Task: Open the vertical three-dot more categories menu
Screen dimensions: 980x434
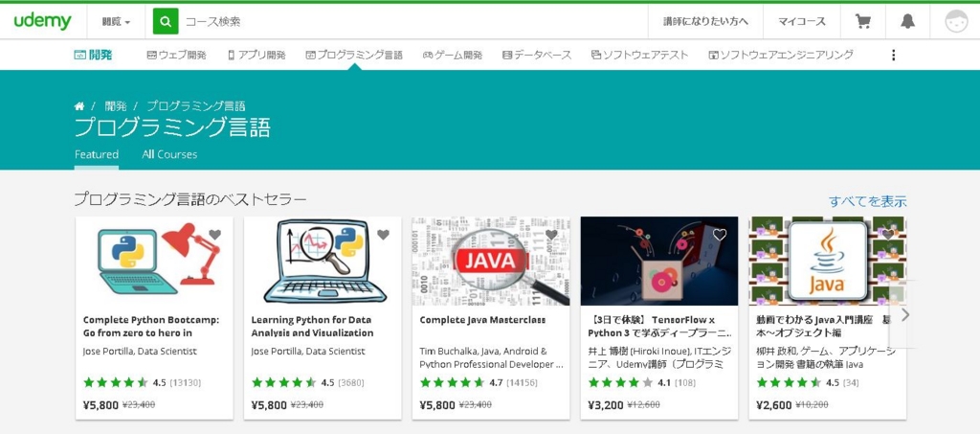Action: click(x=893, y=55)
